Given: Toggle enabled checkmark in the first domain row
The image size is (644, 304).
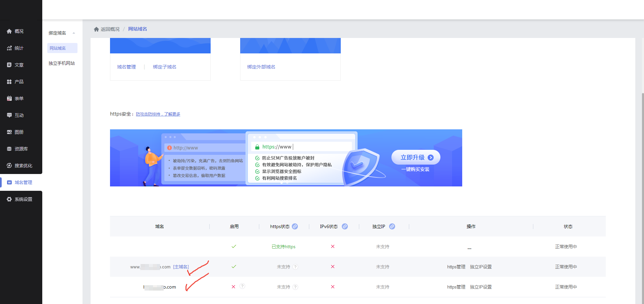Looking at the screenshot, I should [x=234, y=247].
